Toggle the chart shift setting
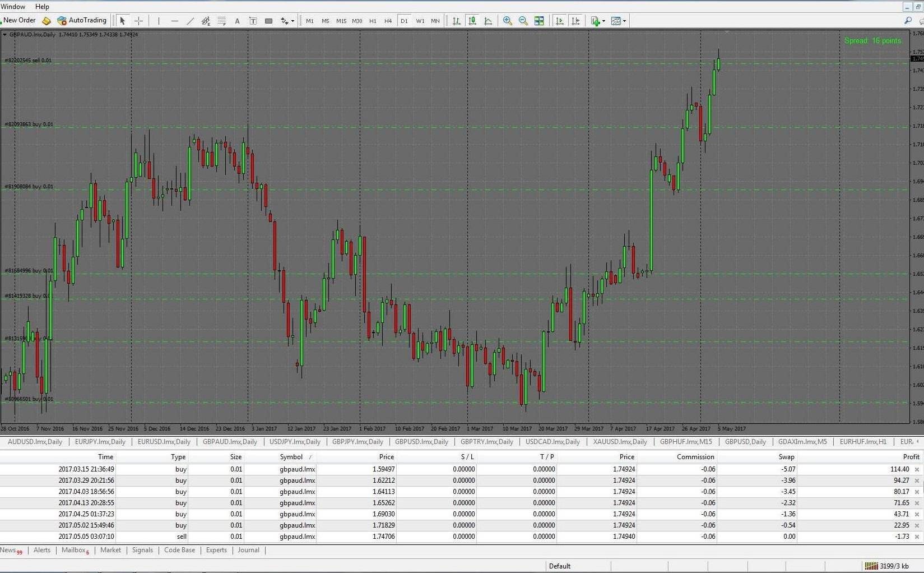924x573 pixels. 575,21
